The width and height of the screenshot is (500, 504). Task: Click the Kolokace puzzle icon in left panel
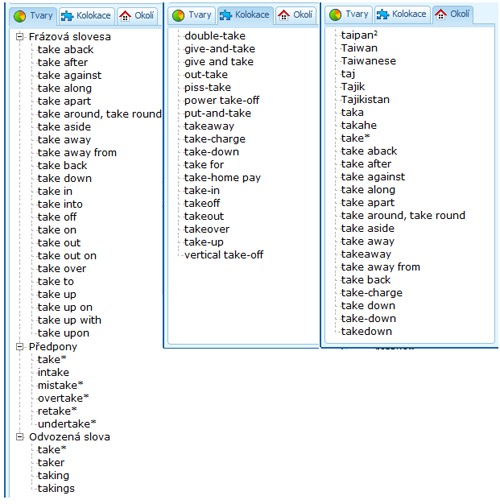[x=67, y=16]
